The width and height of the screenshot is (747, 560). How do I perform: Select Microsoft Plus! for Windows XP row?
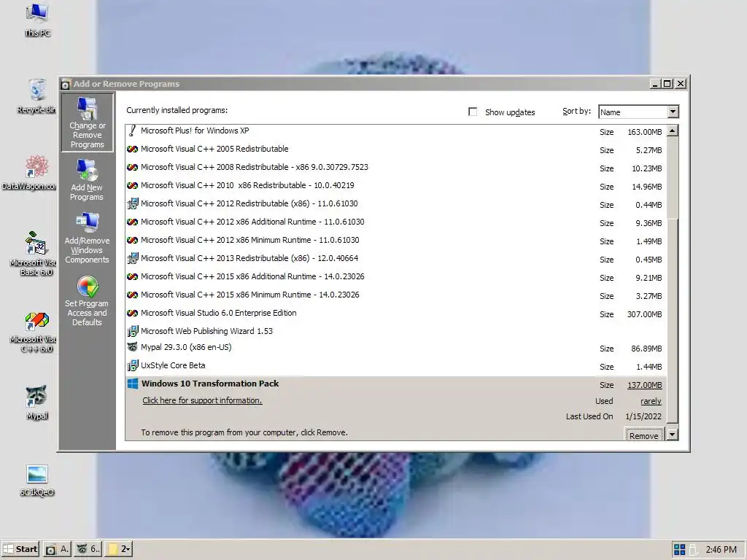click(396, 131)
